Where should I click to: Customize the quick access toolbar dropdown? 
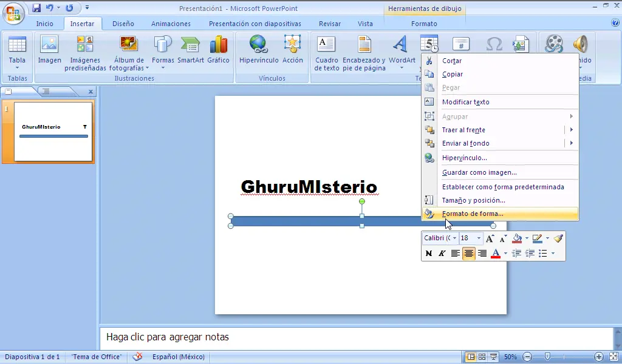[87, 7]
